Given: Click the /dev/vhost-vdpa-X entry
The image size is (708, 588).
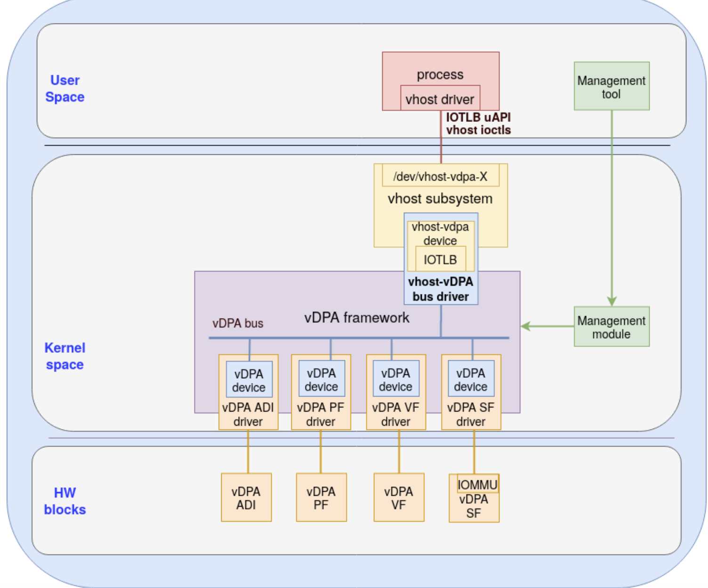Looking at the screenshot, I should click(x=440, y=176).
